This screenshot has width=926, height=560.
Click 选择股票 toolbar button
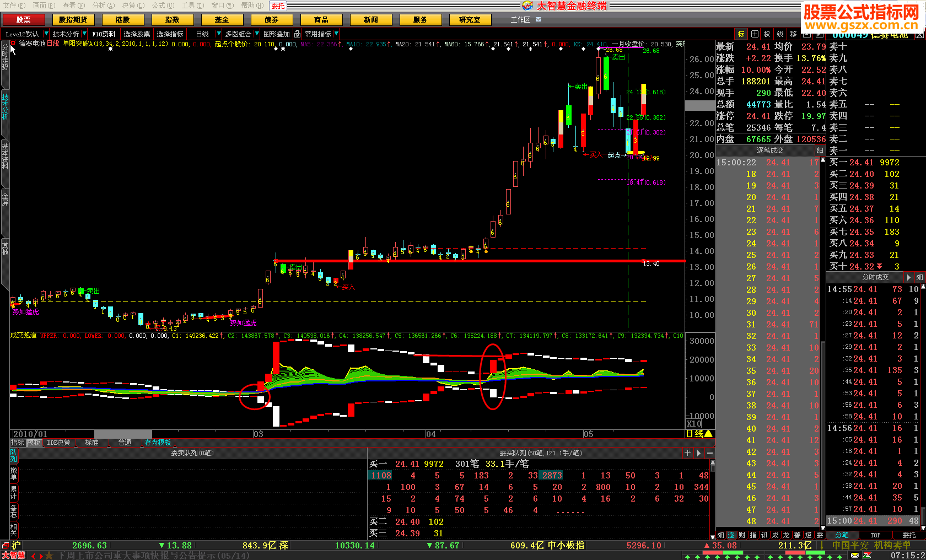(137, 34)
